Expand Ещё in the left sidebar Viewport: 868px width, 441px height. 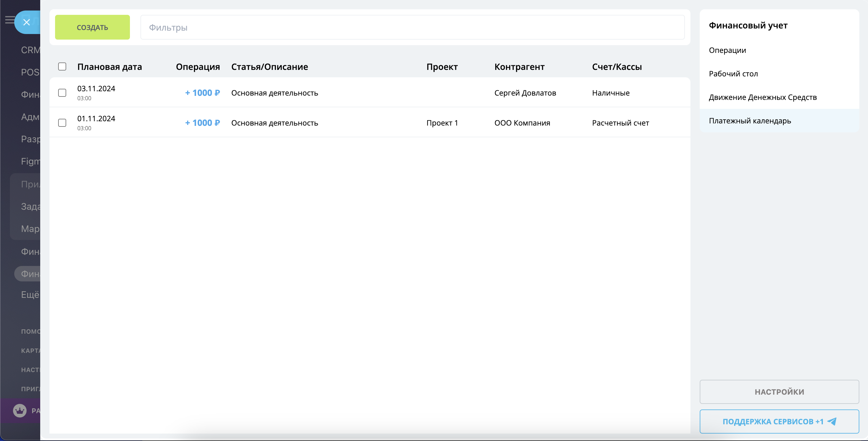(x=30, y=294)
